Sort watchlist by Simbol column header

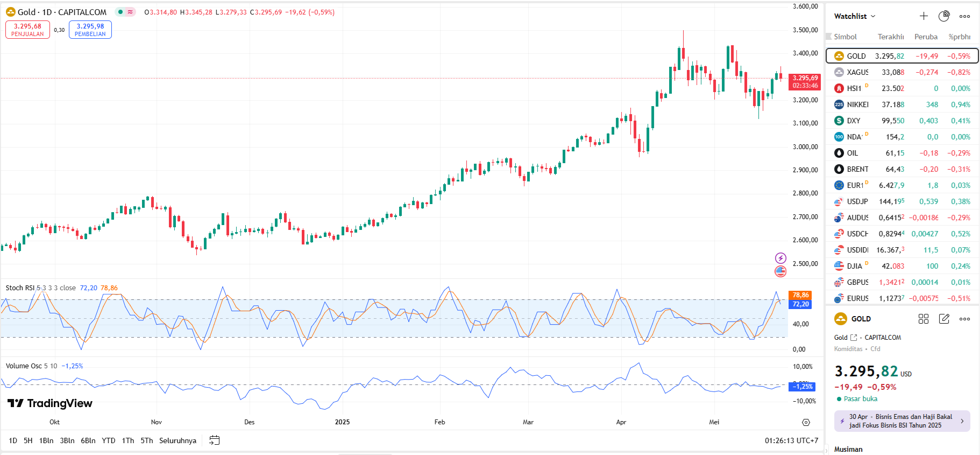845,37
